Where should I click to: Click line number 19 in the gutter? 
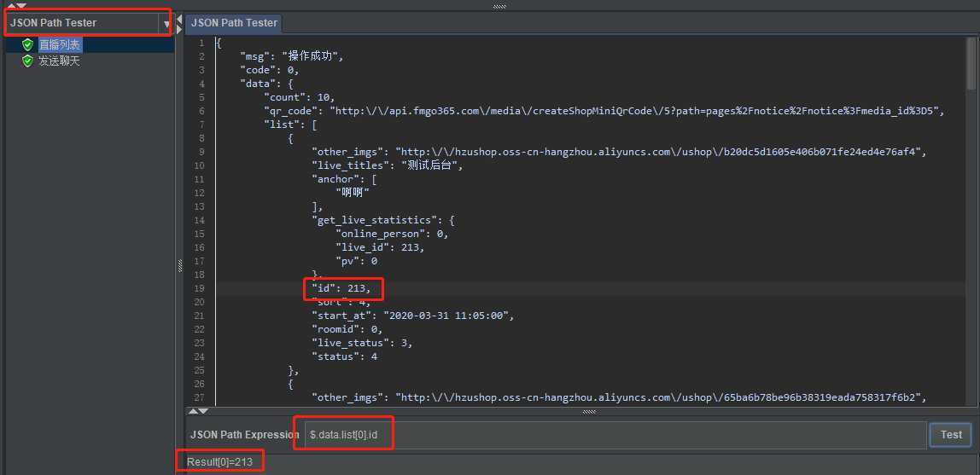[x=200, y=288]
